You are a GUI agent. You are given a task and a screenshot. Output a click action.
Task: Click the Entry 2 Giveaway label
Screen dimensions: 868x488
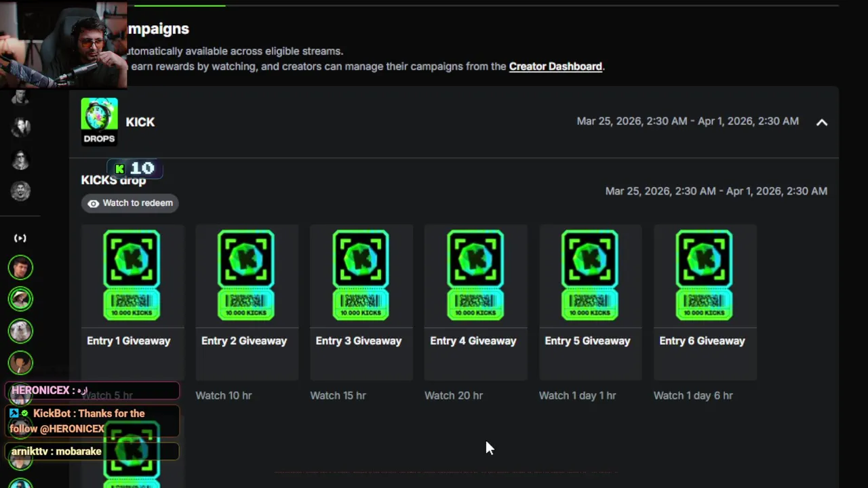click(244, 341)
